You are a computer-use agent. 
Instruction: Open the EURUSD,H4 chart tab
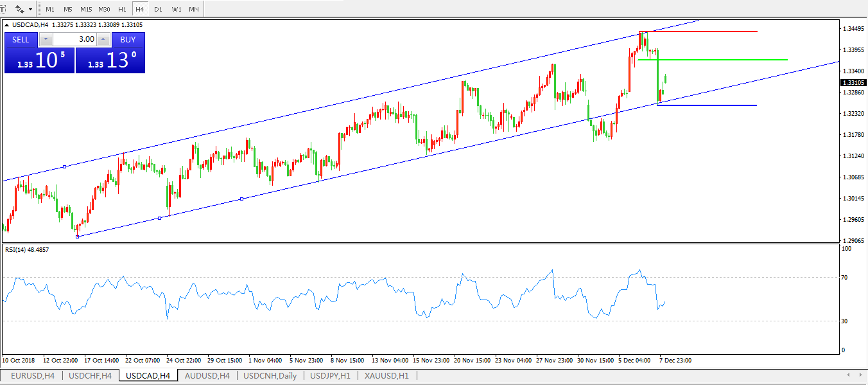coord(33,375)
